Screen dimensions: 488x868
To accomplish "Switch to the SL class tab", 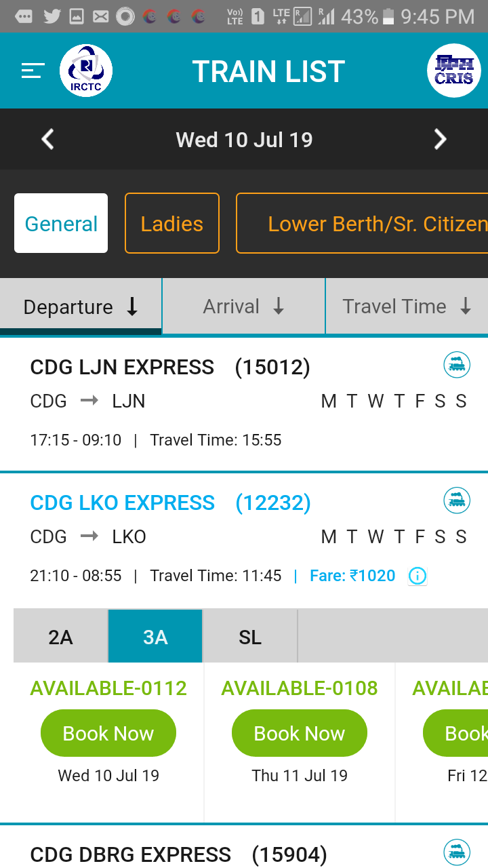I will [x=250, y=637].
